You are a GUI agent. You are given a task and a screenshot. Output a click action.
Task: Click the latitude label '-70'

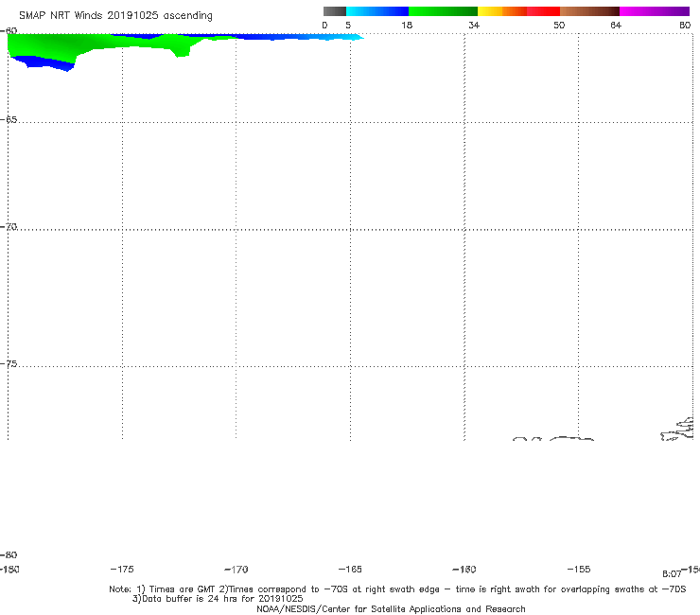(9, 227)
